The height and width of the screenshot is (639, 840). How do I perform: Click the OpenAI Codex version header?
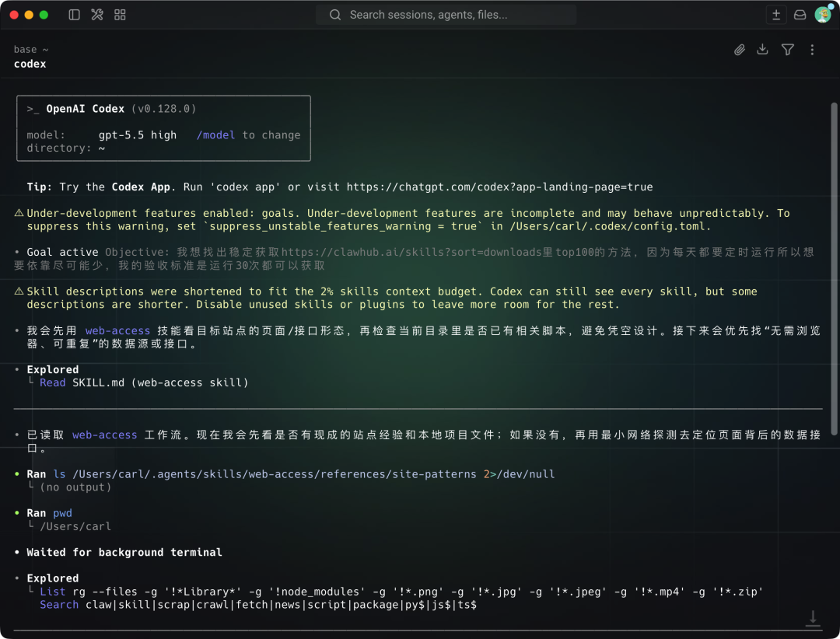[111, 109]
